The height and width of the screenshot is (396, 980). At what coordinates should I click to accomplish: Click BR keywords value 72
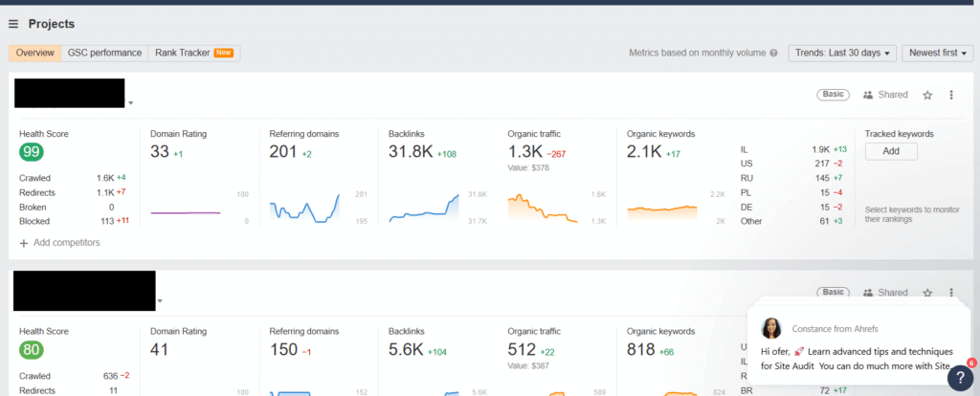click(824, 390)
